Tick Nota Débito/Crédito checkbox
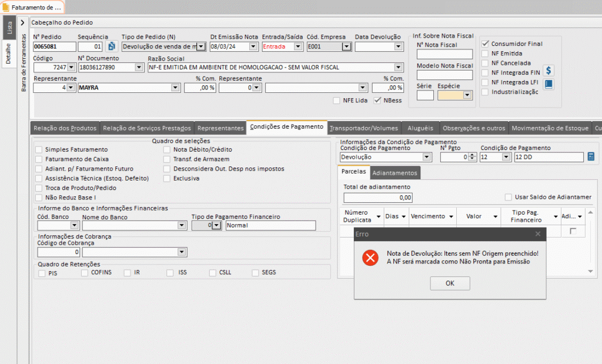Viewport: 602px width, 364px height. click(166, 149)
